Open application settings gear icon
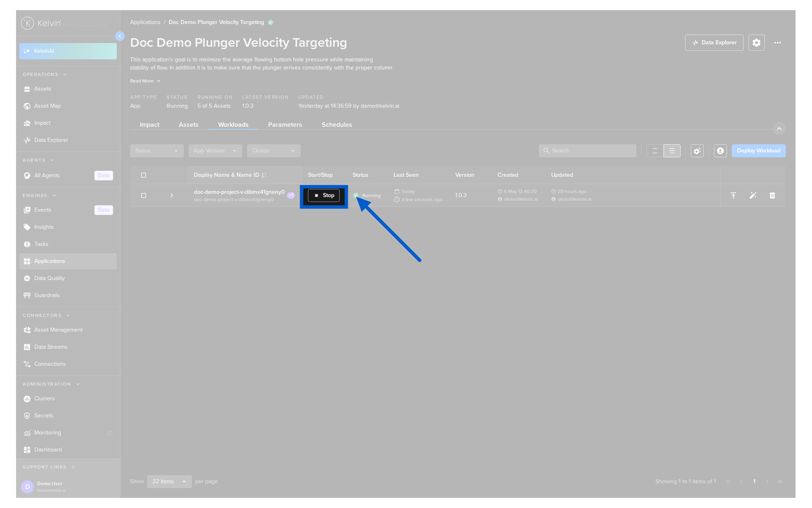 756,43
